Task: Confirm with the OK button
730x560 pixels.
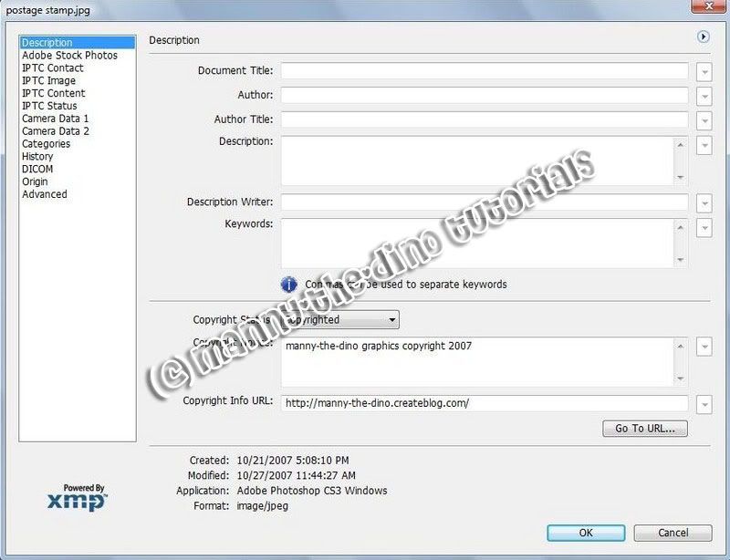Action: click(586, 533)
